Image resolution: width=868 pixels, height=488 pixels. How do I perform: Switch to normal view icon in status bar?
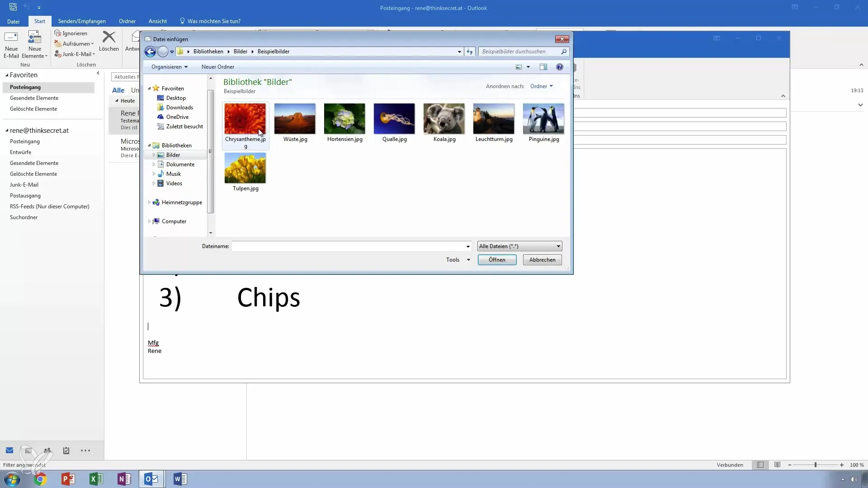click(x=760, y=465)
